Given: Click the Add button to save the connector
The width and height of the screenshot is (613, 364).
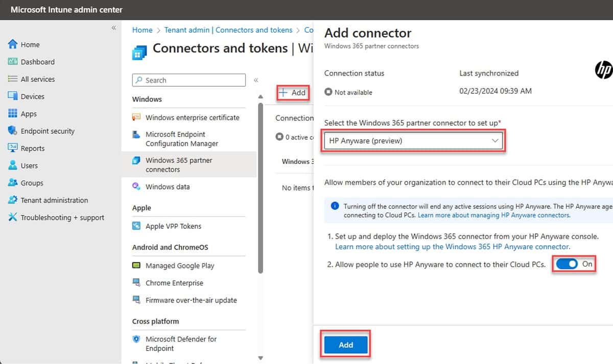Looking at the screenshot, I should point(345,345).
